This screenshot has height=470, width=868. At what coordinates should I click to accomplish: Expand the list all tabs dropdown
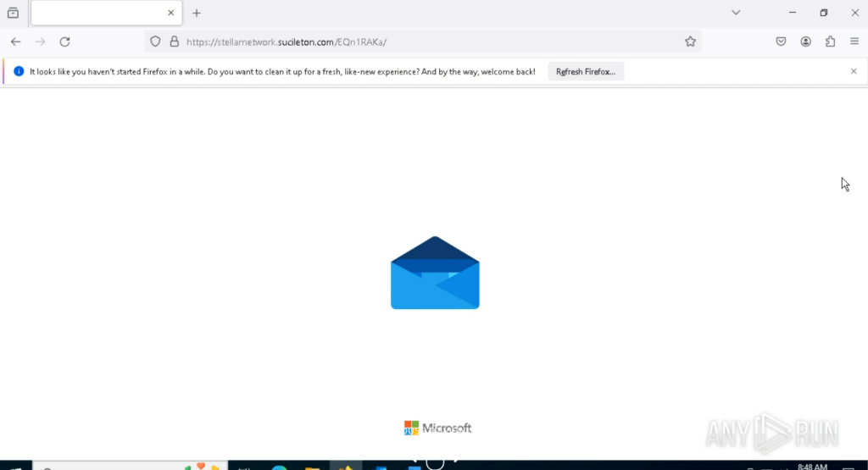click(737, 12)
